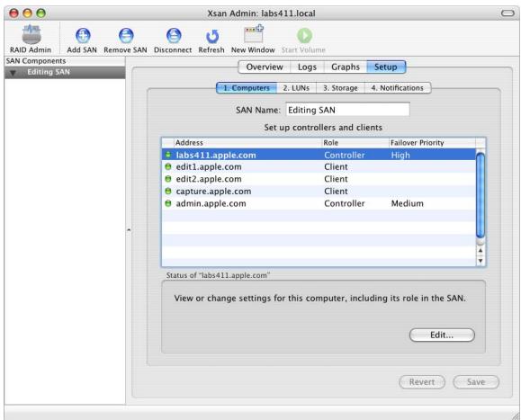Sort by Failover Priority column header

432,143
